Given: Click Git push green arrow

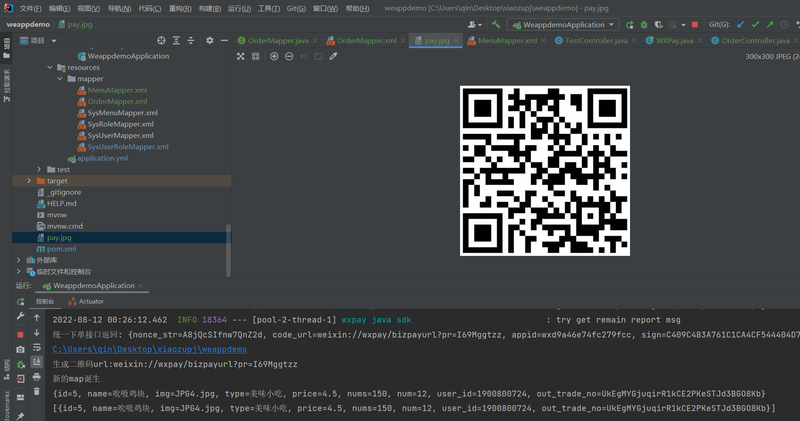Looking at the screenshot, I should coord(770,24).
